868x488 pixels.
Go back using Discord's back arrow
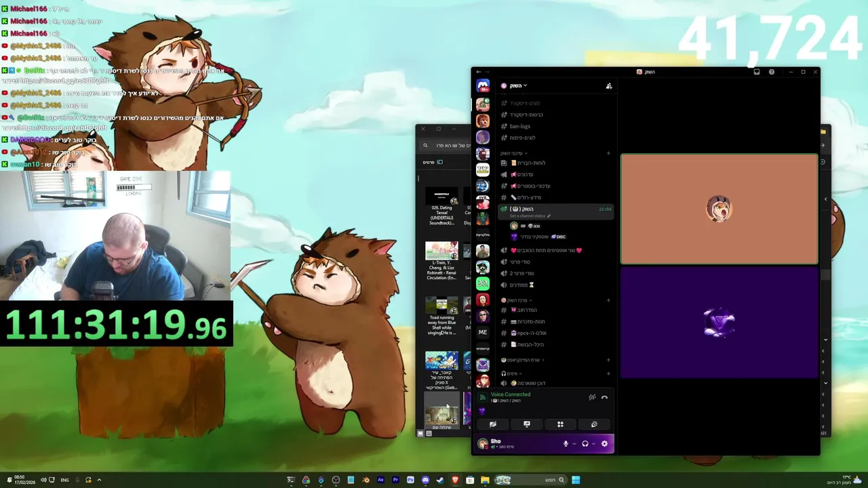(479, 72)
